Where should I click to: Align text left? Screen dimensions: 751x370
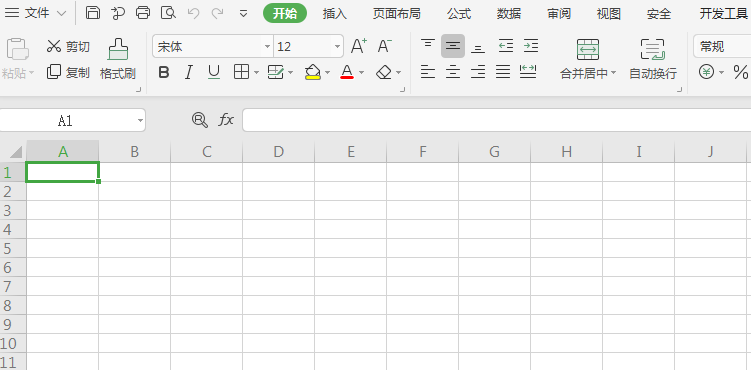tap(428, 72)
